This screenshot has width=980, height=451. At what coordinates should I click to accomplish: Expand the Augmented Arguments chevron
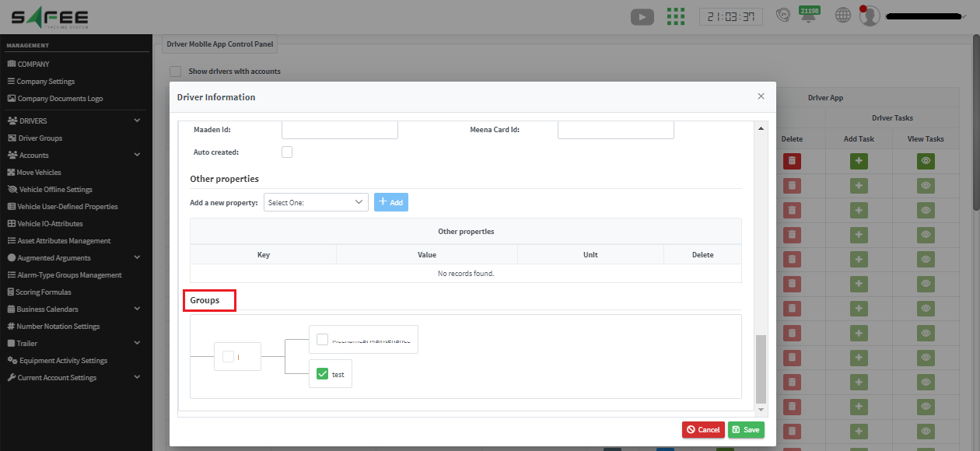(137, 257)
